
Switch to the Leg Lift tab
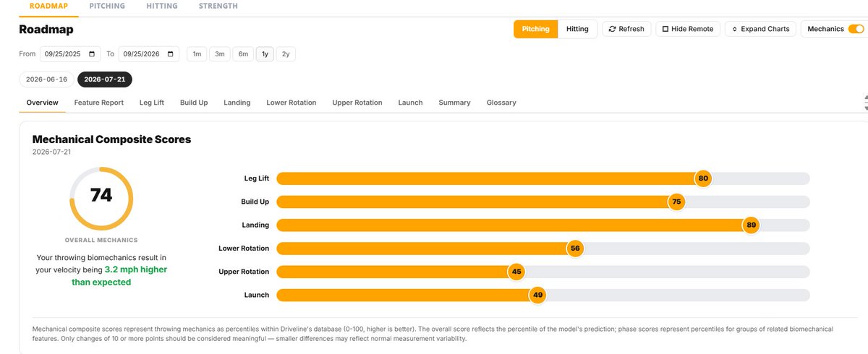[152, 103]
